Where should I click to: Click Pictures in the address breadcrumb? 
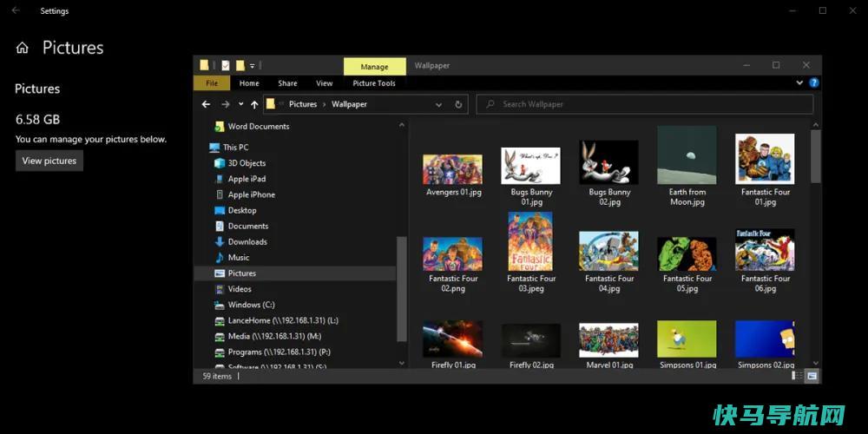303,104
